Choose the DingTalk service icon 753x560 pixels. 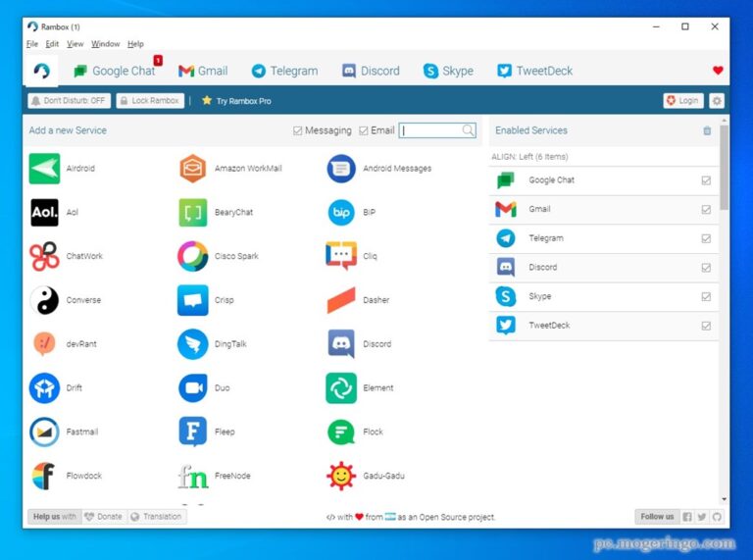pyautogui.click(x=192, y=344)
